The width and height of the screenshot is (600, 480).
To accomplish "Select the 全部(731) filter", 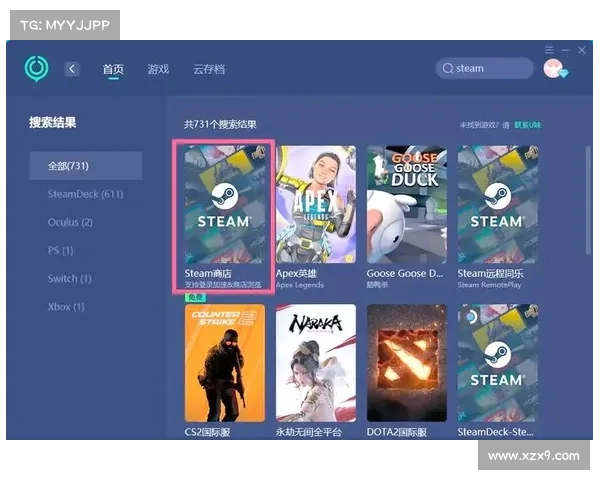I will [x=86, y=166].
